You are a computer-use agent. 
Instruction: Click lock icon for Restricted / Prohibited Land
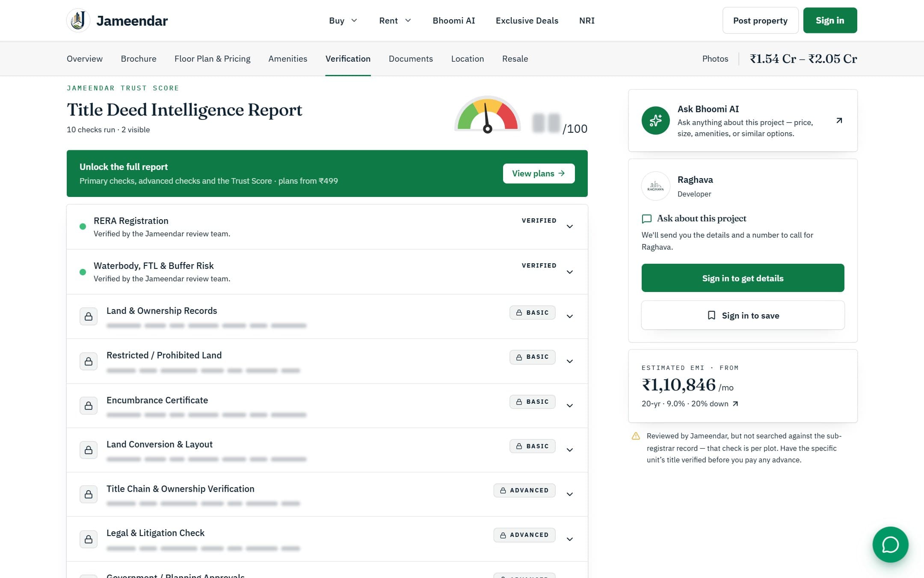[x=89, y=361]
